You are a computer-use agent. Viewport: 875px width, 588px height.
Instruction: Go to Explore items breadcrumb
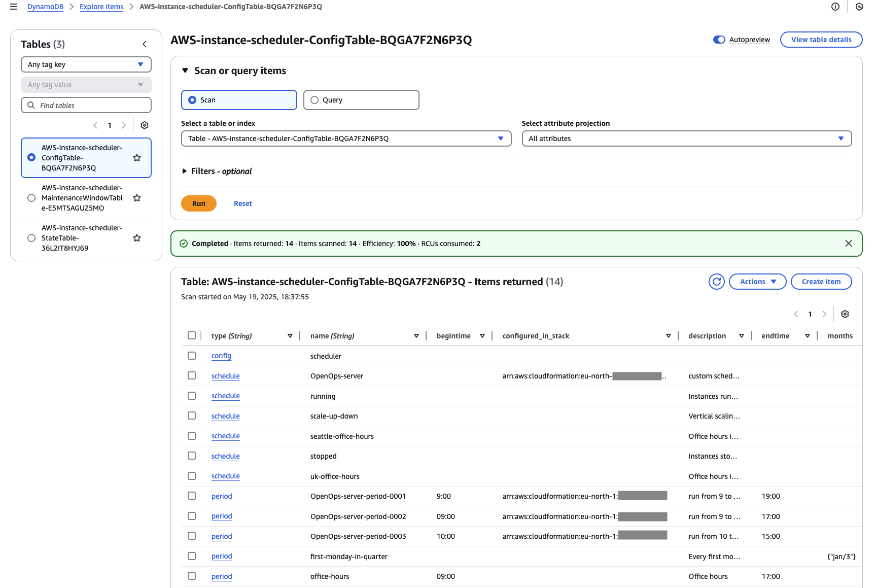(101, 7)
